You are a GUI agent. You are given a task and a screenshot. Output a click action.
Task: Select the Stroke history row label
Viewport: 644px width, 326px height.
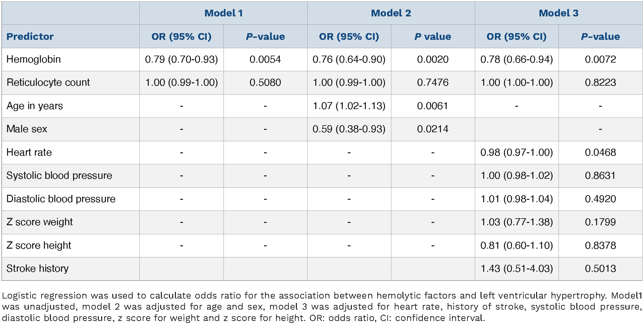[38, 268]
